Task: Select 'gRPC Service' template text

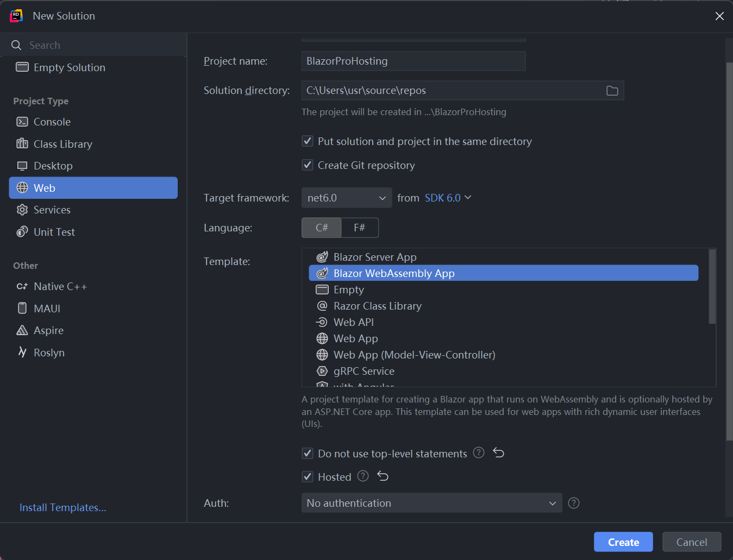Action: point(364,371)
